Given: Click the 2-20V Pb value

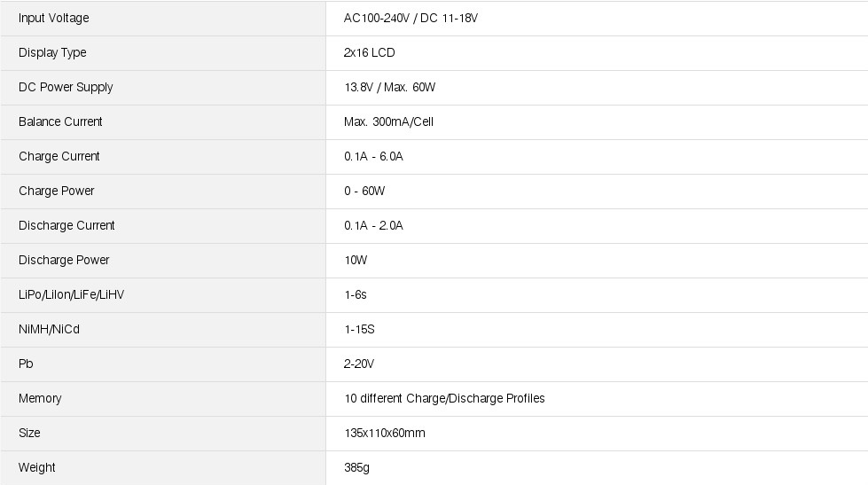Looking at the screenshot, I should tap(359, 364).
